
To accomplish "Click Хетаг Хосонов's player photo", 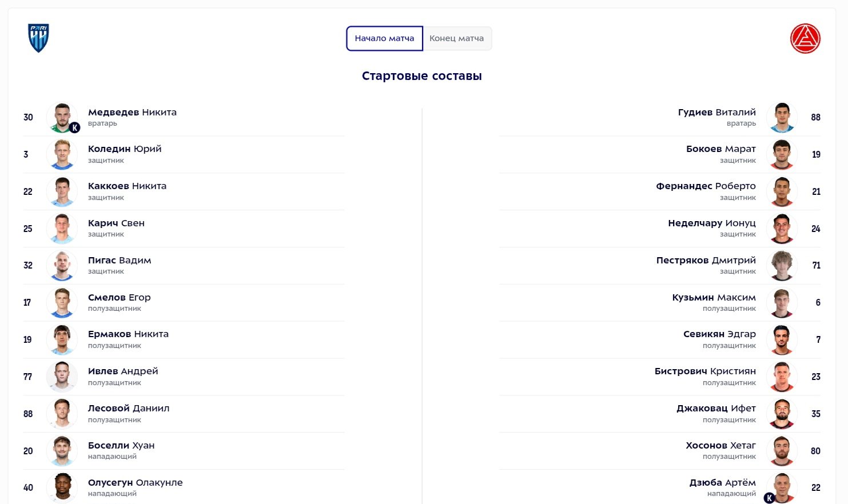I will (782, 451).
